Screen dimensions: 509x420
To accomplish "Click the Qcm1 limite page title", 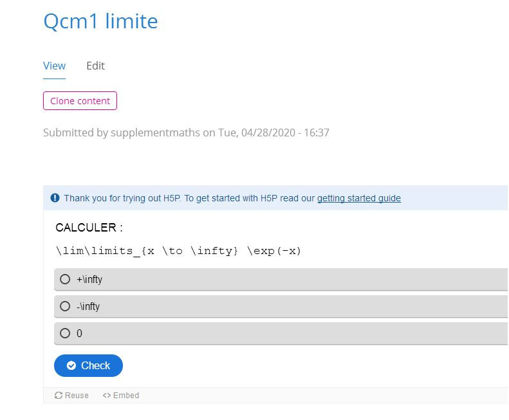I will [x=100, y=21].
